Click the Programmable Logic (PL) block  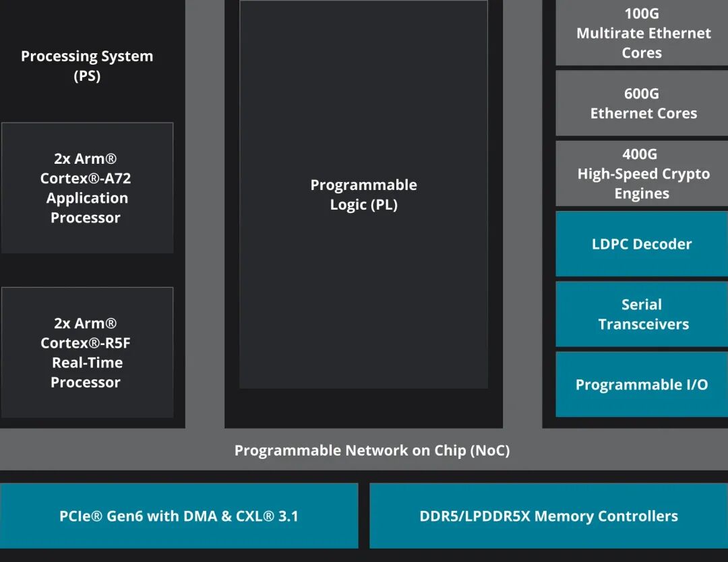363,195
